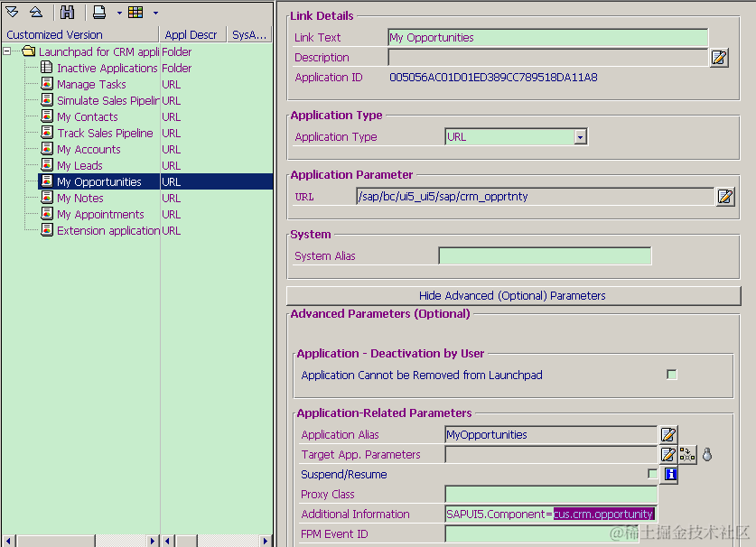Click the Inactive Applications list icon
This screenshot has width=756, height=547.
(47, 67)
